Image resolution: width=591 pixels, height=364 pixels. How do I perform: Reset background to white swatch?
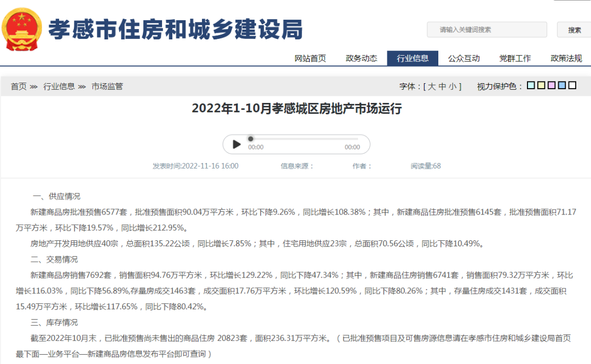pos(572,85)
